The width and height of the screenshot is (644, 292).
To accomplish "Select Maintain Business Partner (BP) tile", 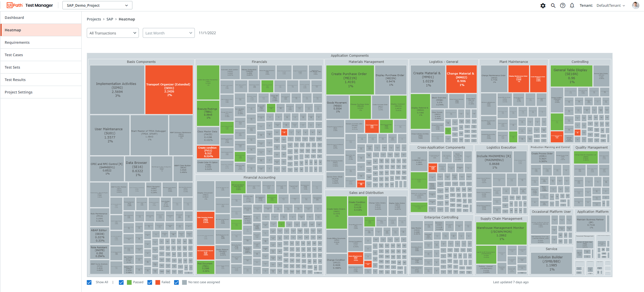I will coord(591,223).
